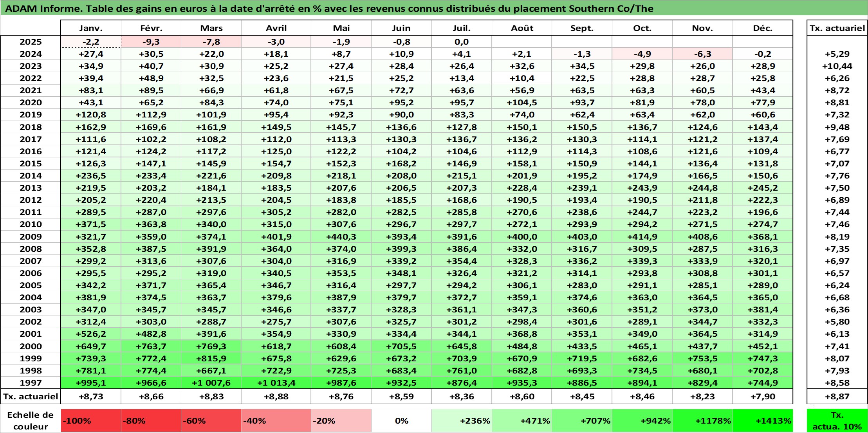The width and height of the screenshot is (868, 433).
Task: Select cell +401,9 in Avril 2009
Action: tap(276, 236)
